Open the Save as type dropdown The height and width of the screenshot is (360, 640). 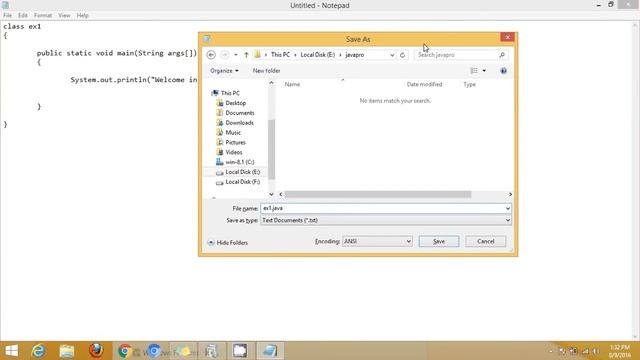point(507,220)
